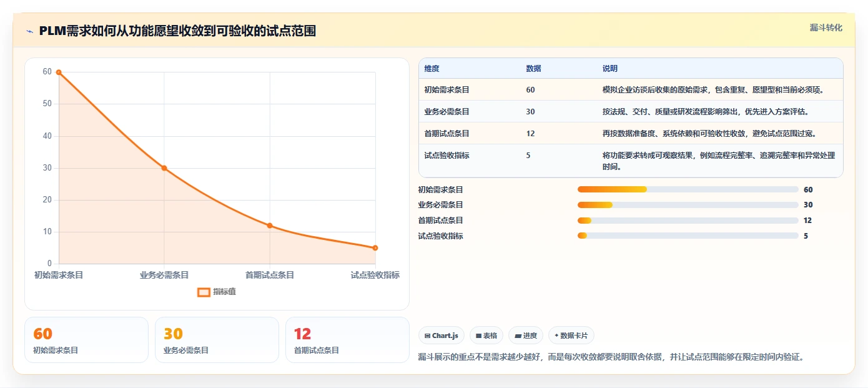Click the description starting with 将功能要求转成可观察结果
868x388 pixels.
click(x=719, y=161)
